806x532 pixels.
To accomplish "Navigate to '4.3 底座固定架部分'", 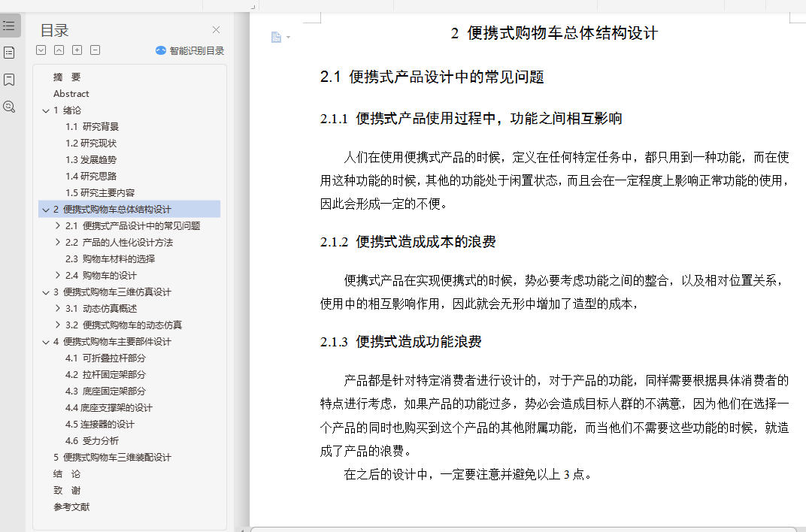I will coord(105,391).
